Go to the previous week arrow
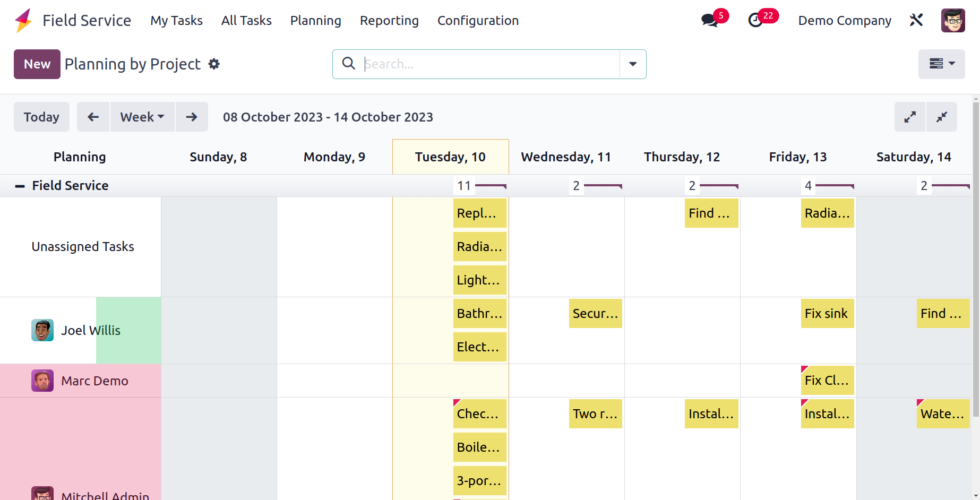Image resolution: width=980 pixels, height=500 pixels. (x=93, y=117)
